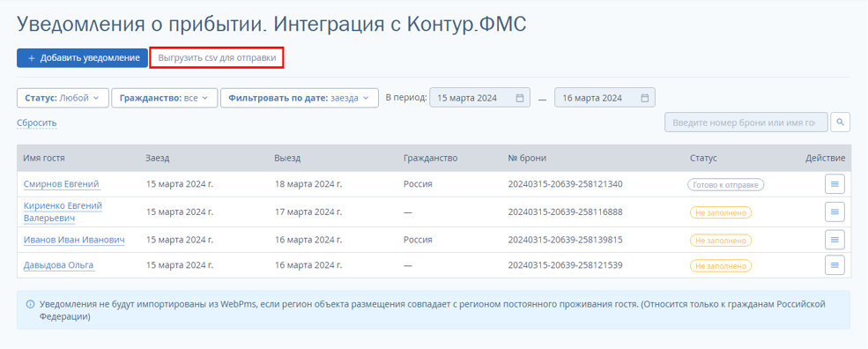Click the 15 марта 2024 start date field

tap(480, 98)
